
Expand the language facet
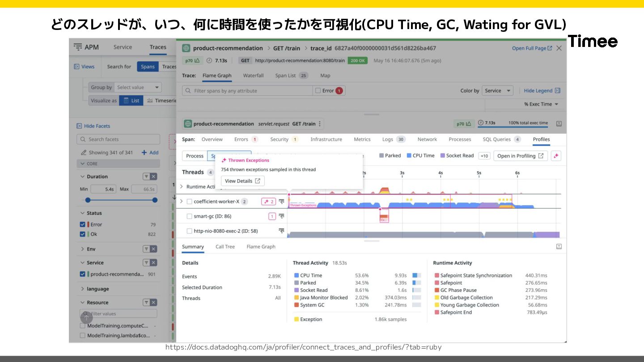point(83,289)
